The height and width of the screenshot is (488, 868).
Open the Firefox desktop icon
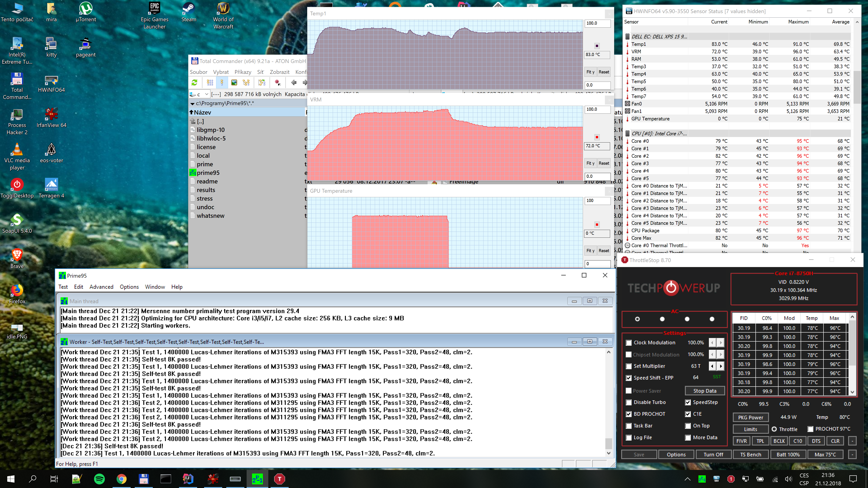[17, 294]
